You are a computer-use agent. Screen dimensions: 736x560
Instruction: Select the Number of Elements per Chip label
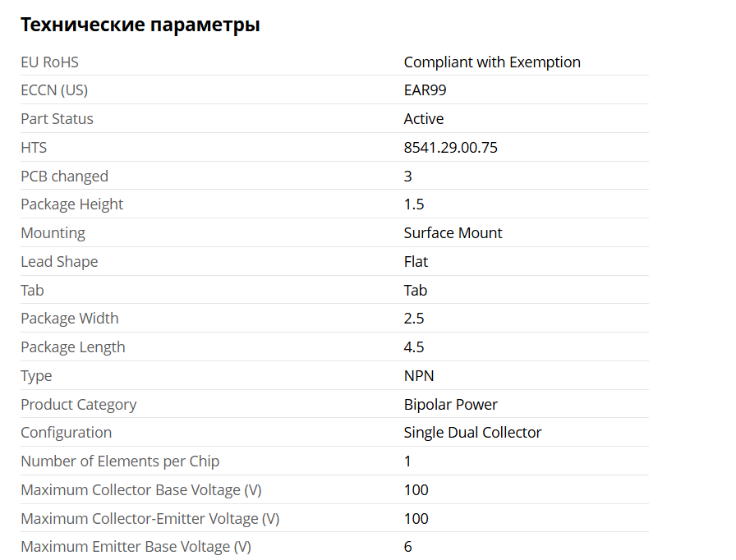(120, 461)
